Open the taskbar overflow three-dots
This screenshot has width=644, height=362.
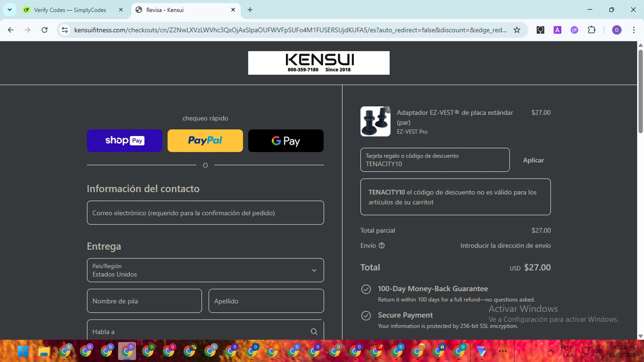tap(503, 351)
